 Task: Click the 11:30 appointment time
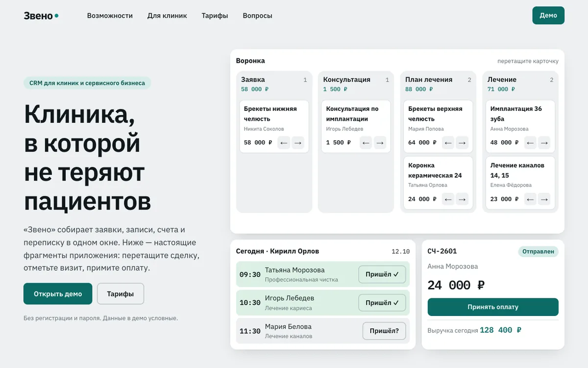pyautogui.click(x=250, y=332)
